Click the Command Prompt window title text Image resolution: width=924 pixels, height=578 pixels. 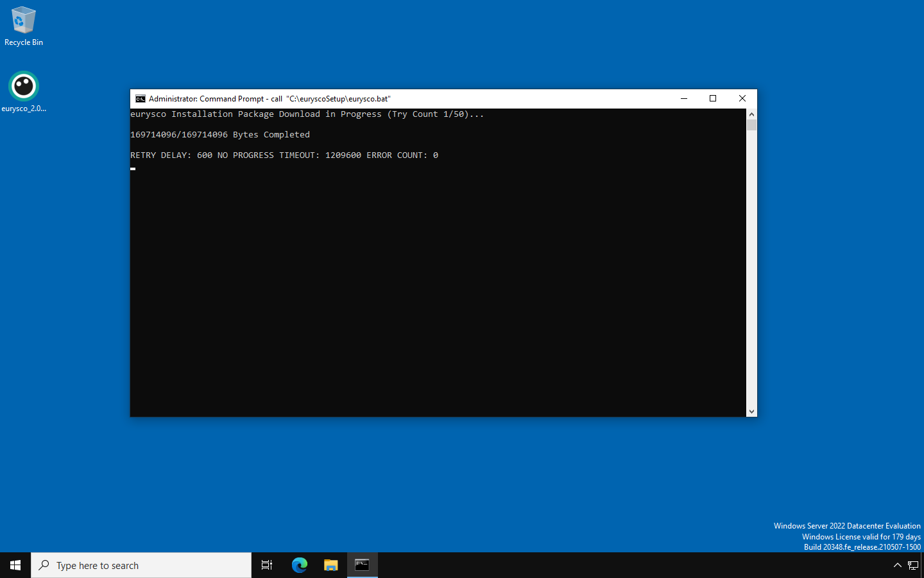269,99
